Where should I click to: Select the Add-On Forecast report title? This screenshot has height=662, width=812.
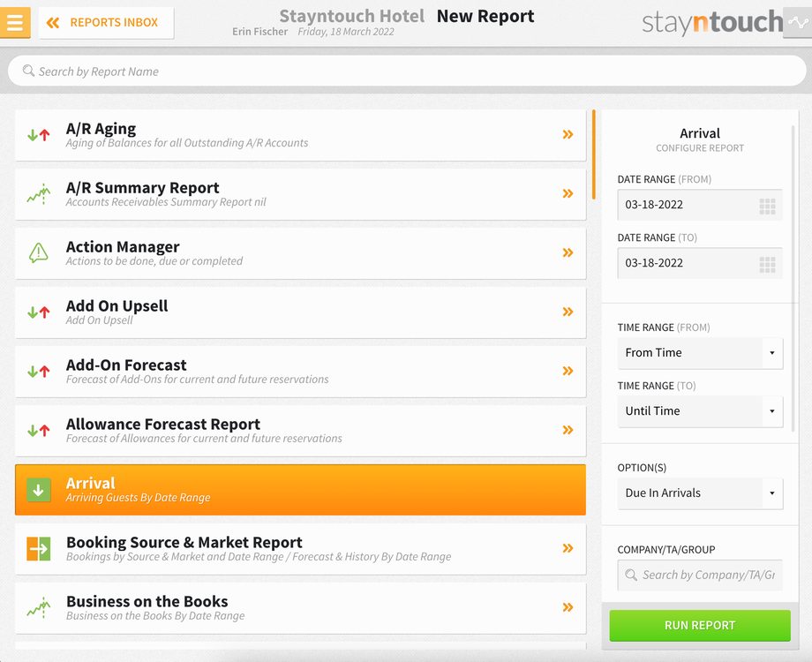pos(126,365)
